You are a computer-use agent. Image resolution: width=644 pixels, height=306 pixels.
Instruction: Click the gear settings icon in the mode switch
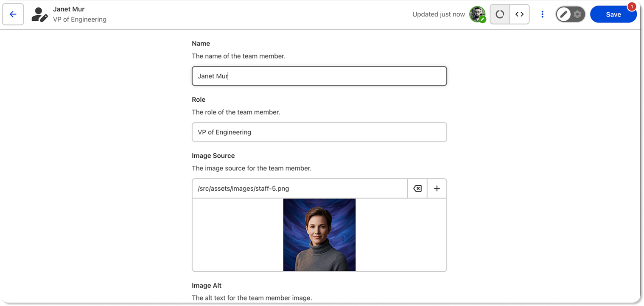[x=577, y=14]
